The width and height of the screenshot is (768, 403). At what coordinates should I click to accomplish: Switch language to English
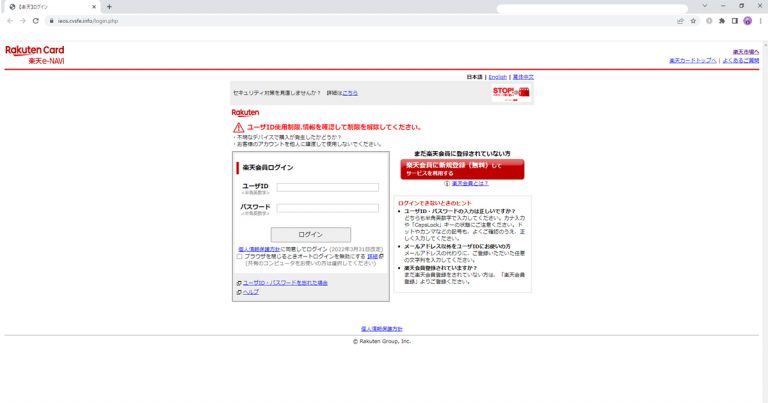point(498,77)
